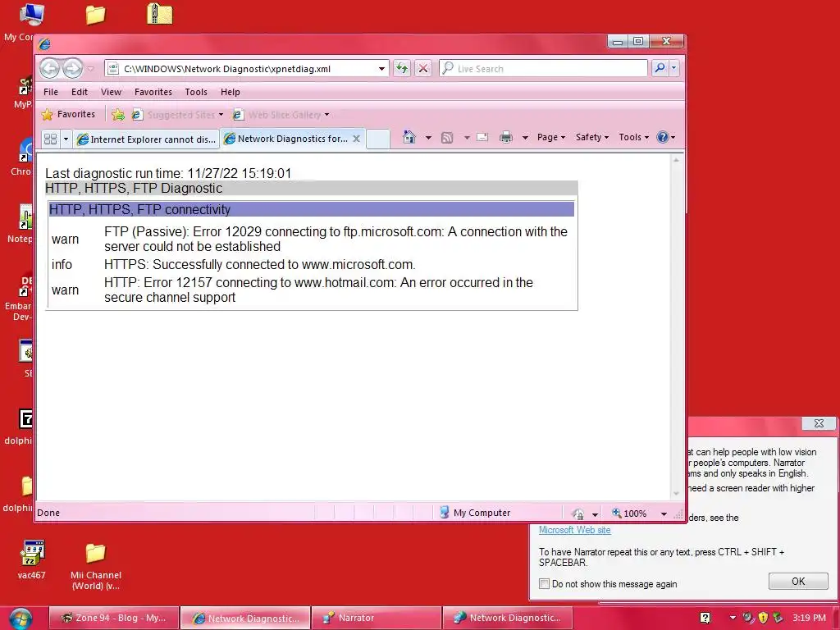Image resolution: width=840 pixels, height=630 pixels.
Task: Click the Print icon
Action: click(505, 138)
